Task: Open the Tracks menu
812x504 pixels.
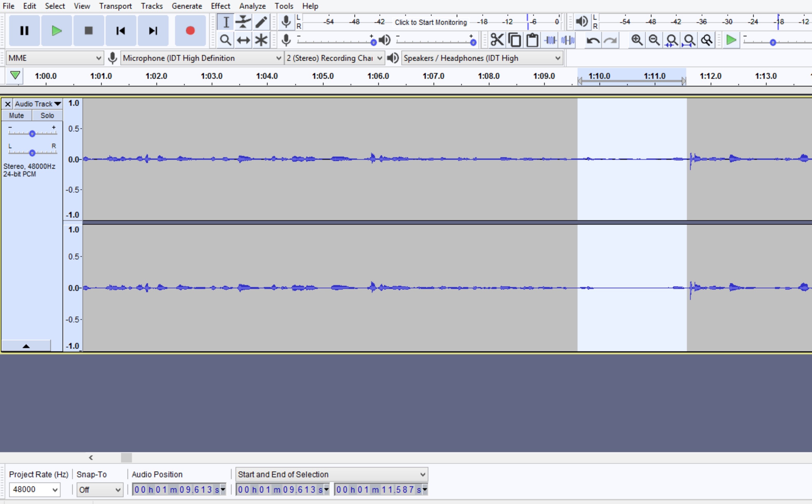Action: click(x=151, y=6)
